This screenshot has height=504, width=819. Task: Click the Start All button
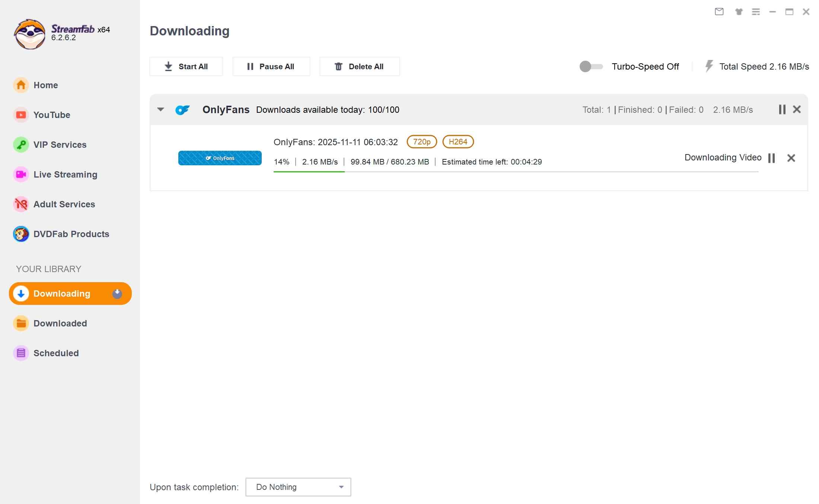(x=186, y=66)
